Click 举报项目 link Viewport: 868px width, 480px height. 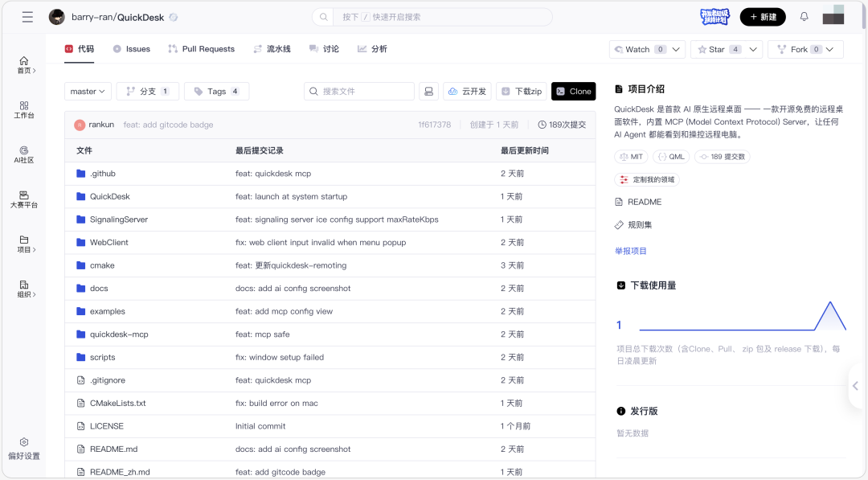click(x=631, y=251)
